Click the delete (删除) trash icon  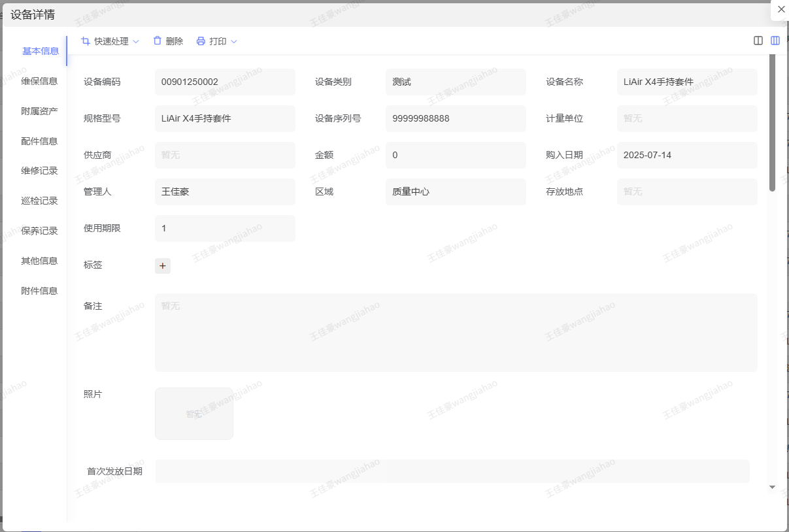(x=157, y=41)
